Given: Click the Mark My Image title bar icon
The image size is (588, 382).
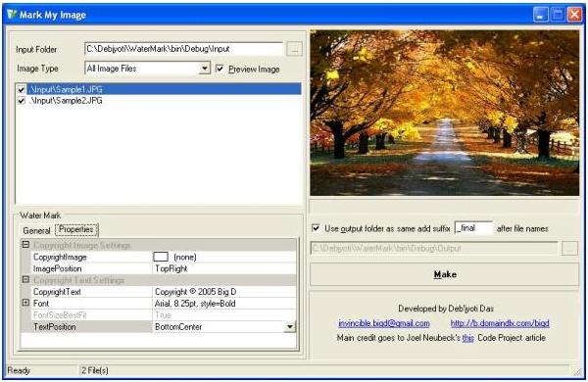Looking at the screenshot, I should coord(12,15).
